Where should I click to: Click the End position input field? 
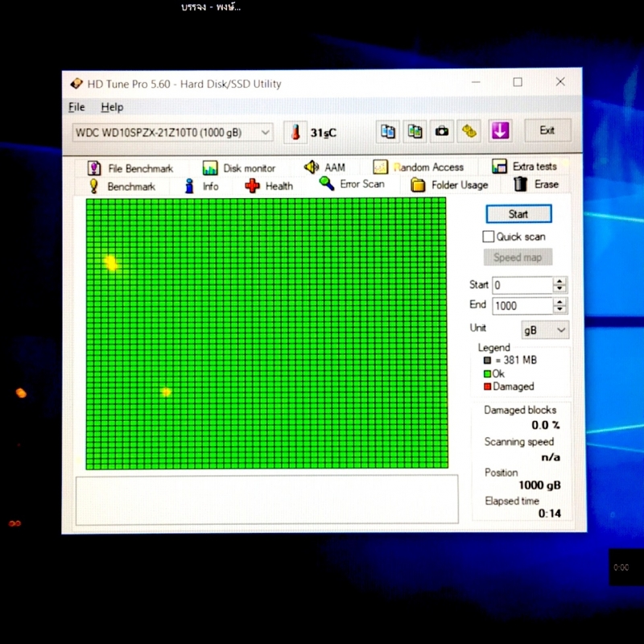[x=522, y=306]
